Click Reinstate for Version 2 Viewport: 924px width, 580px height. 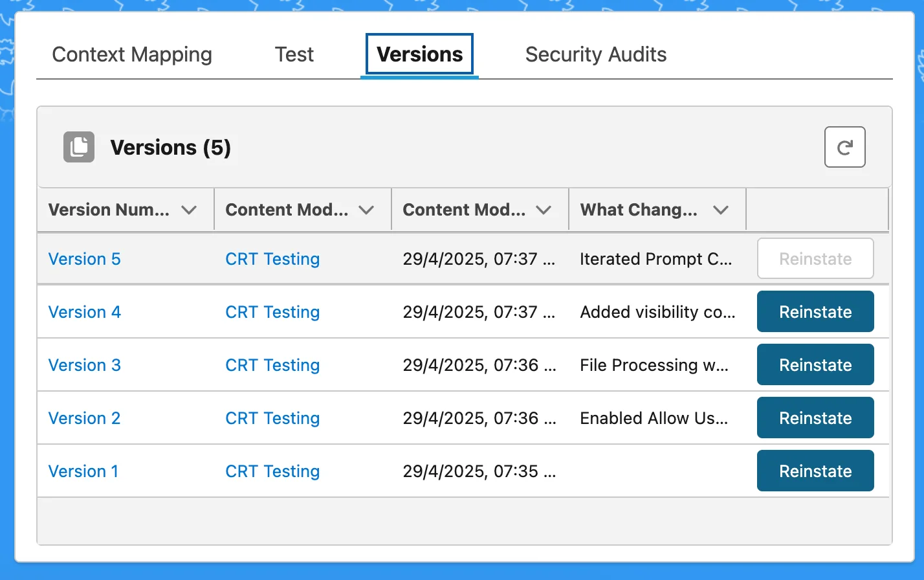point(815,418)
